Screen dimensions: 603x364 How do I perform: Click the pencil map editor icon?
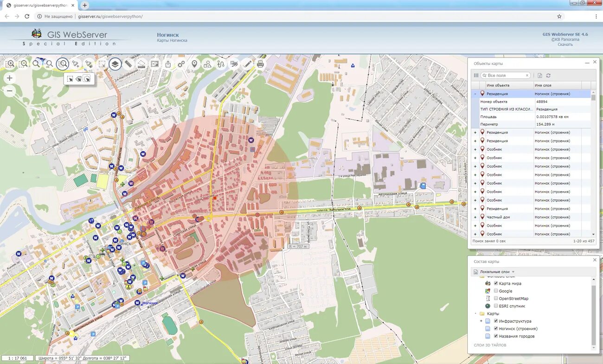coord(247,64)
